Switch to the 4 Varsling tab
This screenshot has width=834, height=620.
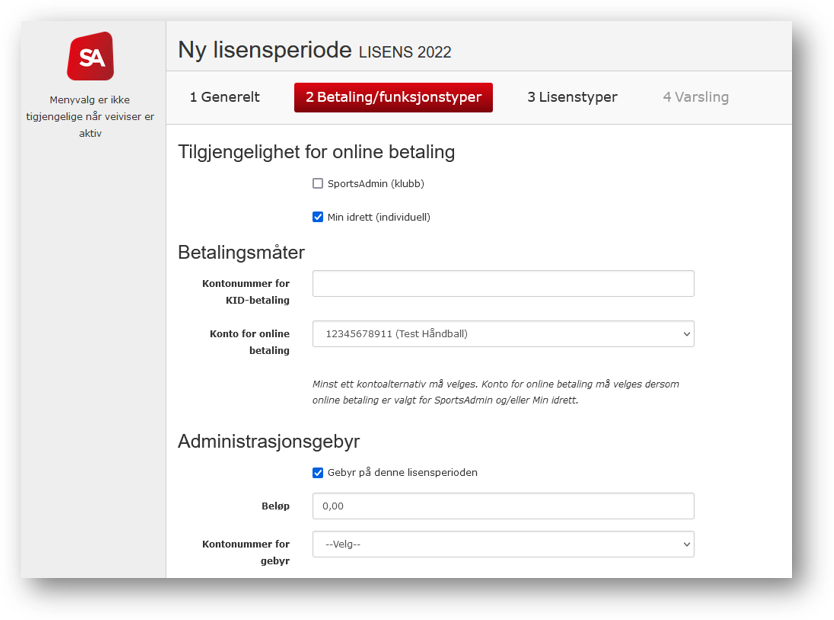click(696, 97)
